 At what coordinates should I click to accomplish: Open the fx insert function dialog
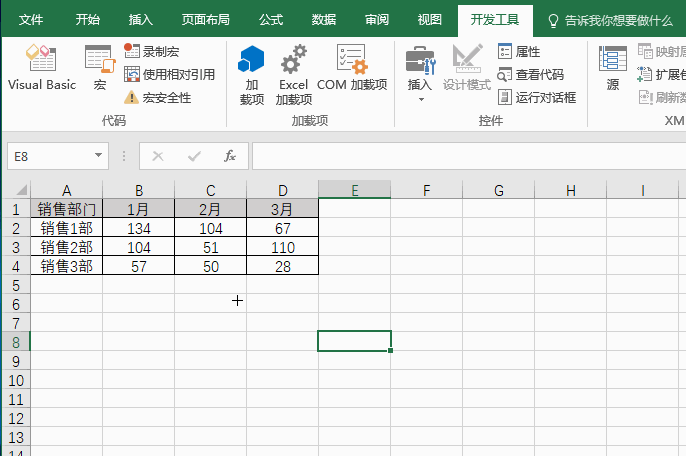pyautogui.click(x=230, y=156)
